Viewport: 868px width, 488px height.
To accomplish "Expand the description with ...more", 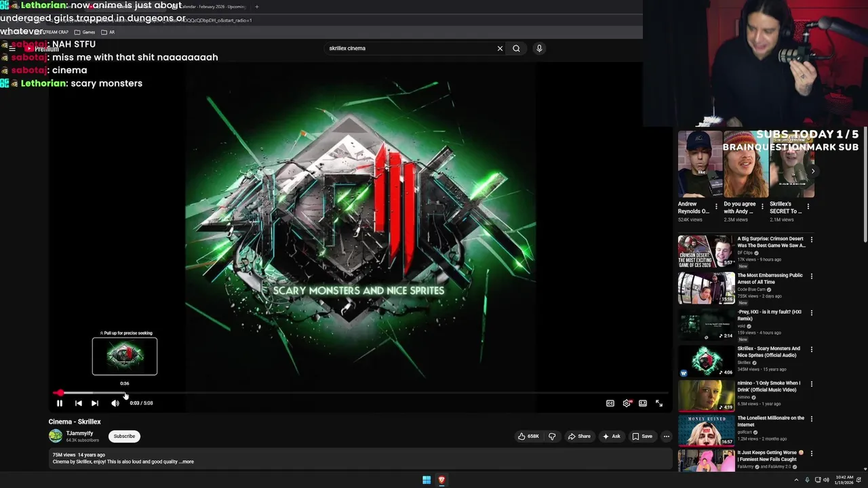I will [x=186, y=462].
